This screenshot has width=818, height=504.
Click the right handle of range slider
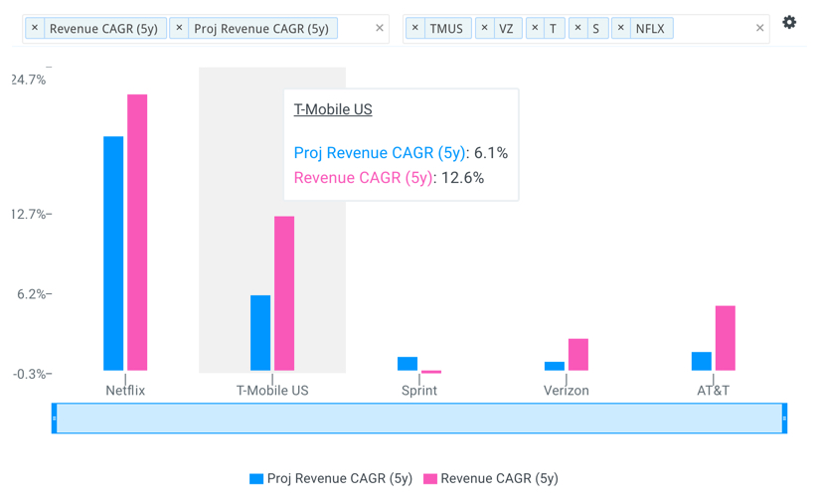pos(784,419)
